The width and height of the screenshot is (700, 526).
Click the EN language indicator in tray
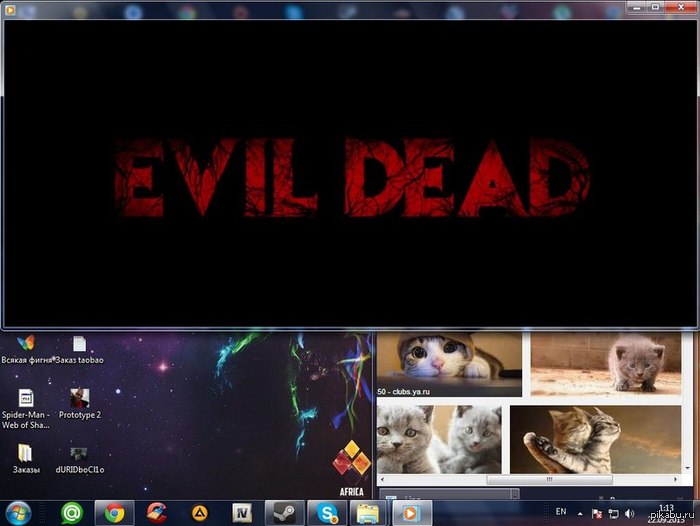[561, 511]
